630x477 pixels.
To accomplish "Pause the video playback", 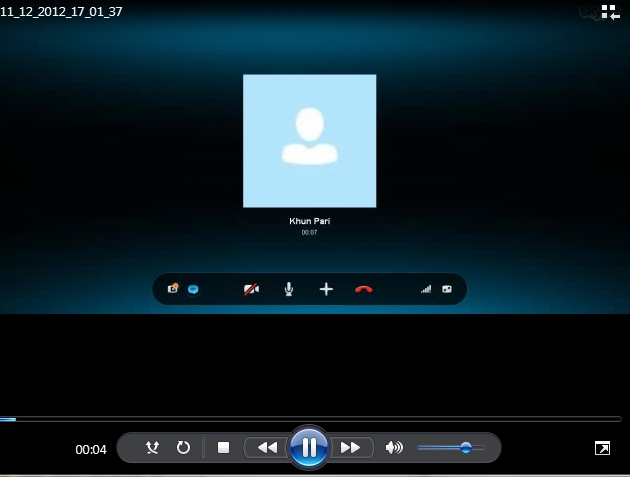I will click(309, 447).
